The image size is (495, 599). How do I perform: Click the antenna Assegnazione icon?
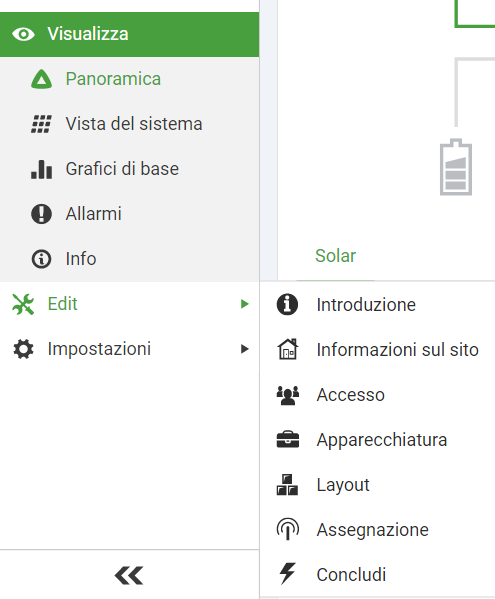(288, 529)
